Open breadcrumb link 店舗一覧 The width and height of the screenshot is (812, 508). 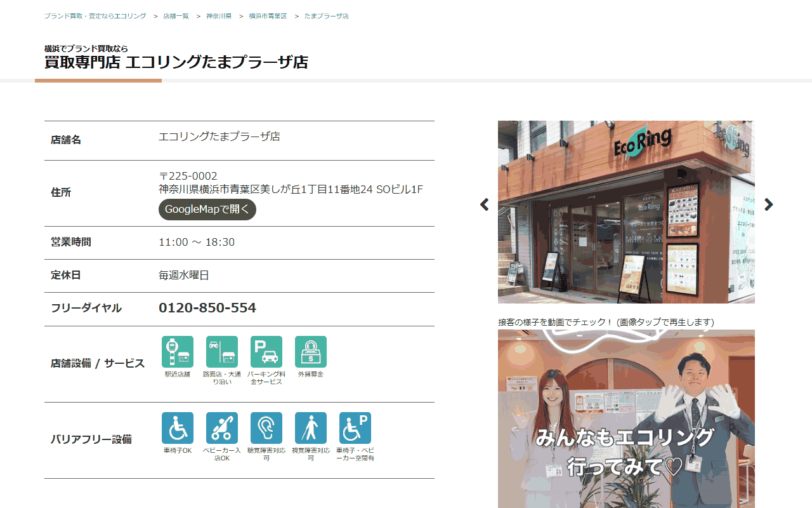(x=176, y=16)
